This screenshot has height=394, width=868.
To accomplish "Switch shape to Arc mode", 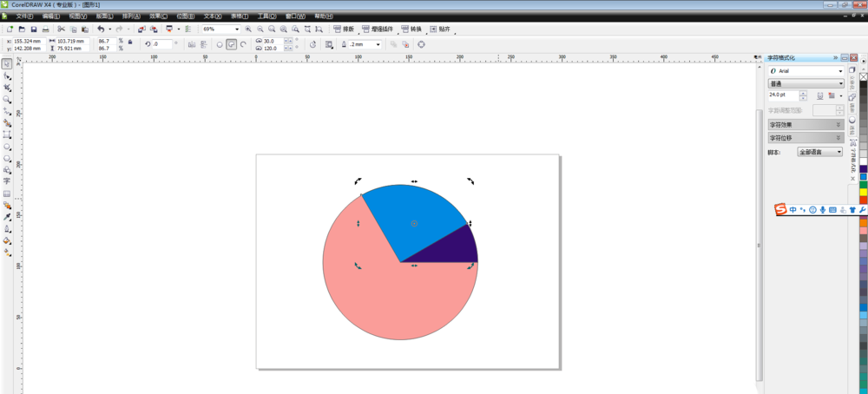I will 243,44.
